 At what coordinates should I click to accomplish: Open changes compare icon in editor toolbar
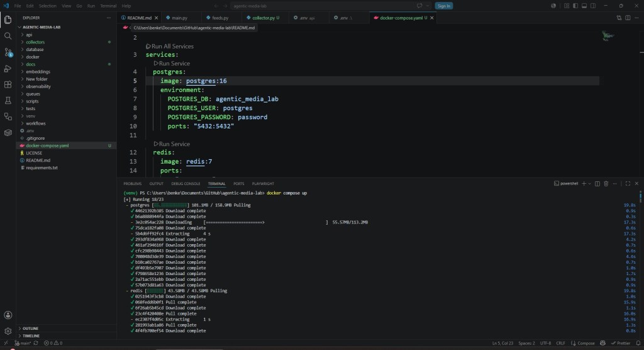tap(619, 18)
